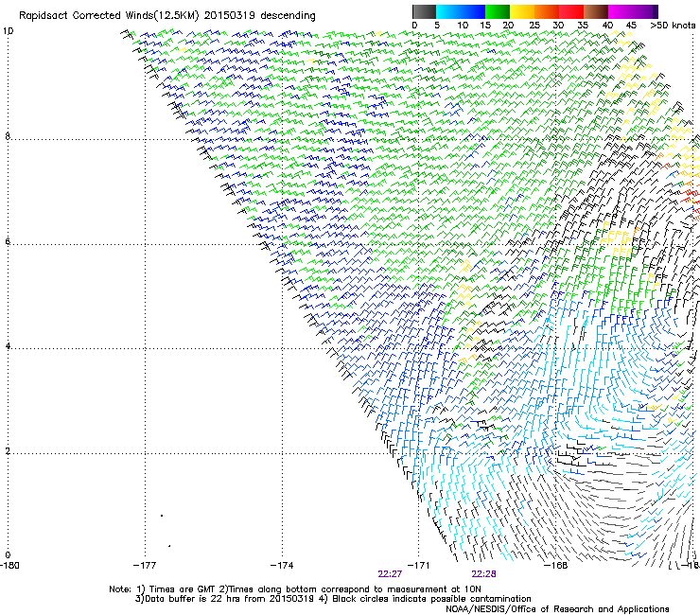The height and width of the screenshot is (615, 700).
Task: Click the upper black dot near -177 longitude
Action: (x=162, y=516)
